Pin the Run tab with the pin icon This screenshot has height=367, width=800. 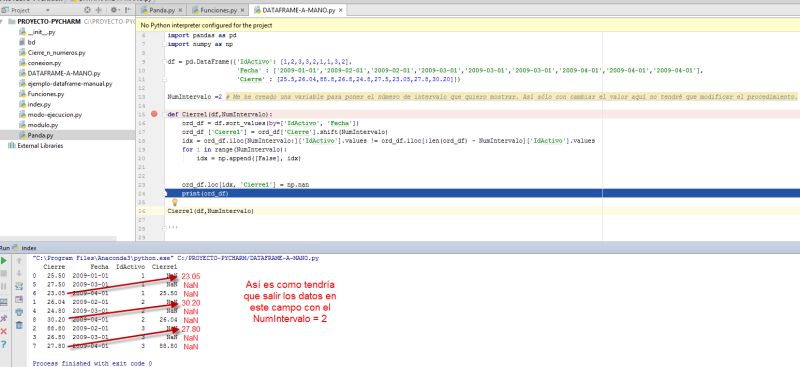click(x=4, y=319)
